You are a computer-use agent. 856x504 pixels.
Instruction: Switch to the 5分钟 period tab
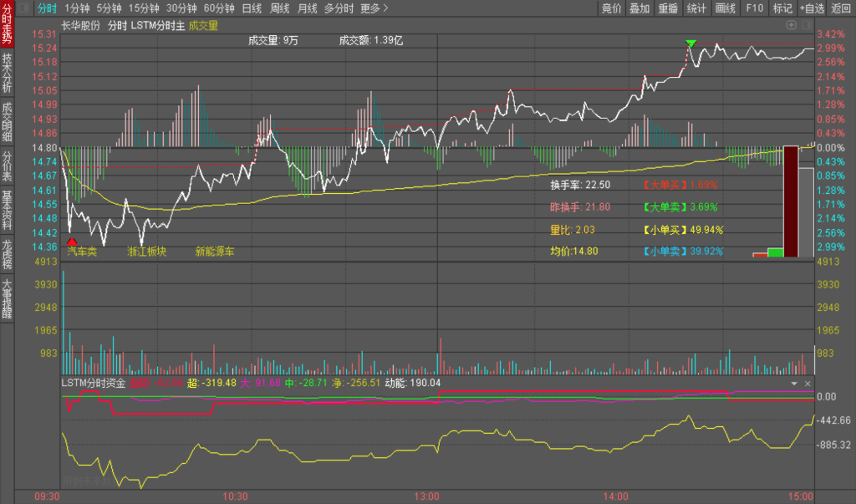coord(109,8)
